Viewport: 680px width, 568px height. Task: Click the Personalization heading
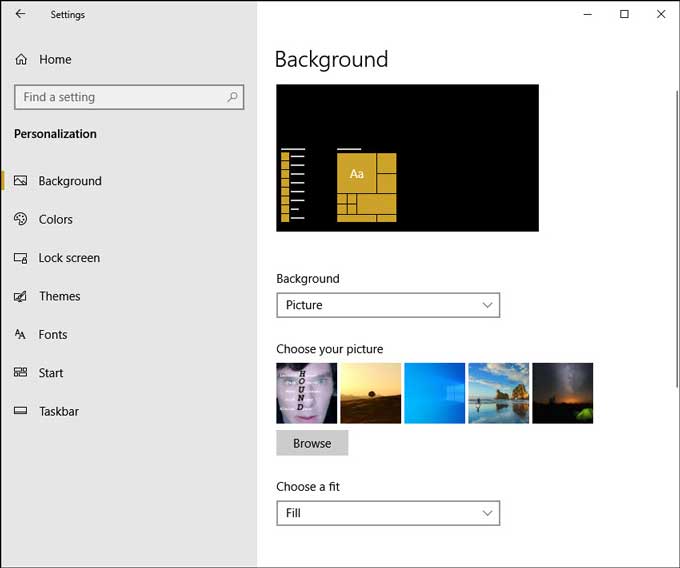[x=55, y=134]
